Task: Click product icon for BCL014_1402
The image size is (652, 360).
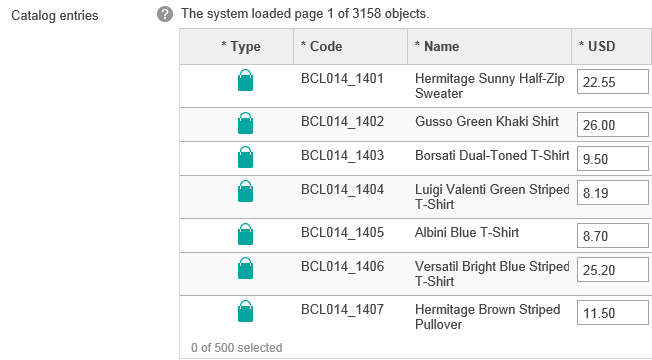Action: (245, 123)
